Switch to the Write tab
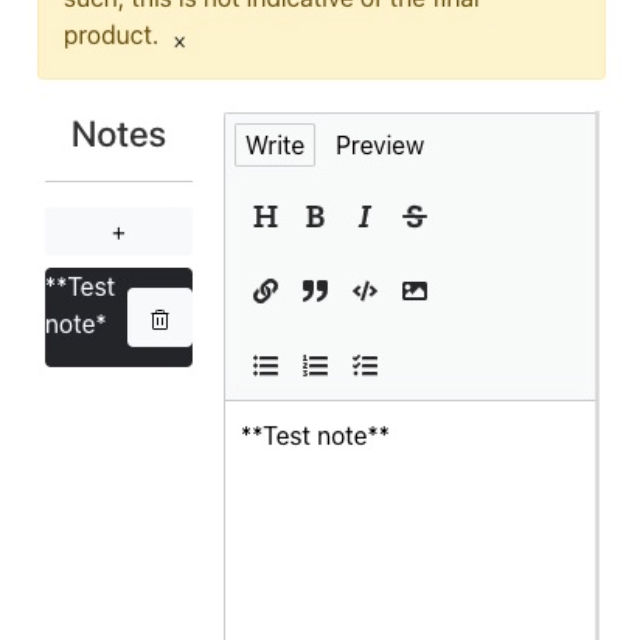The height and width of the screenshot is (640, 640). [274, 145]
